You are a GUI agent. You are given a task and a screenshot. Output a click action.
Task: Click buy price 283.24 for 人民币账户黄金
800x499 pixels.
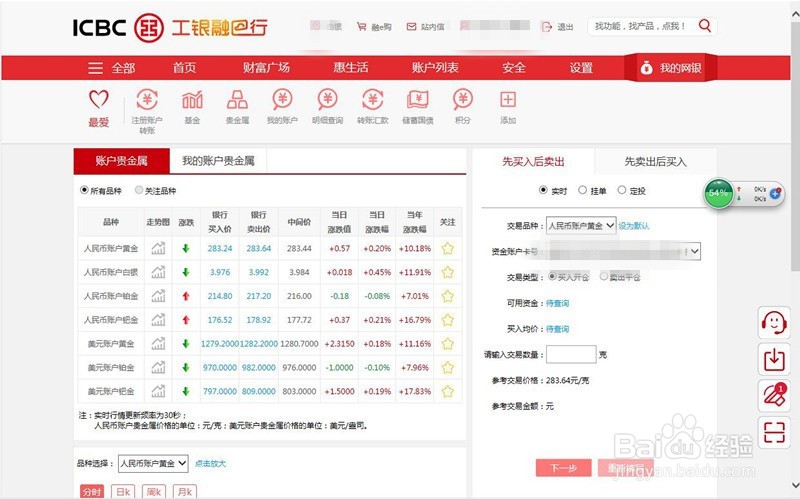click(x=220, y=248)
